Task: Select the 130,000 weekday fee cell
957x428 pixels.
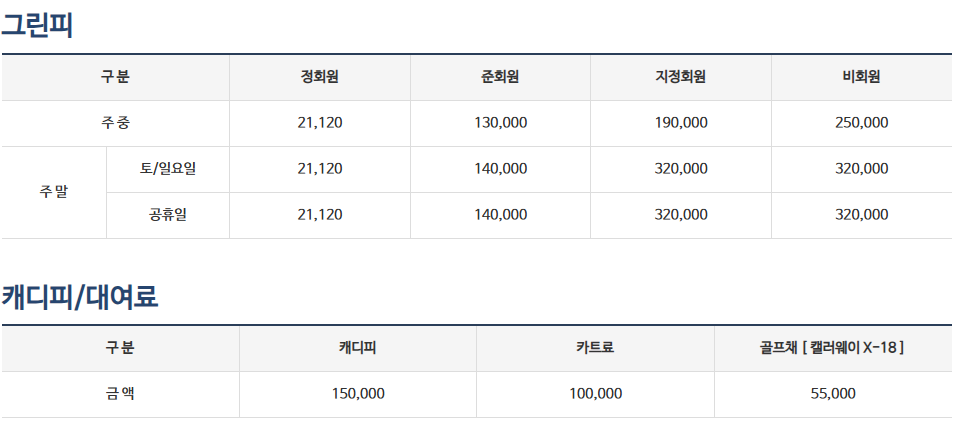Action: [500, 123]
